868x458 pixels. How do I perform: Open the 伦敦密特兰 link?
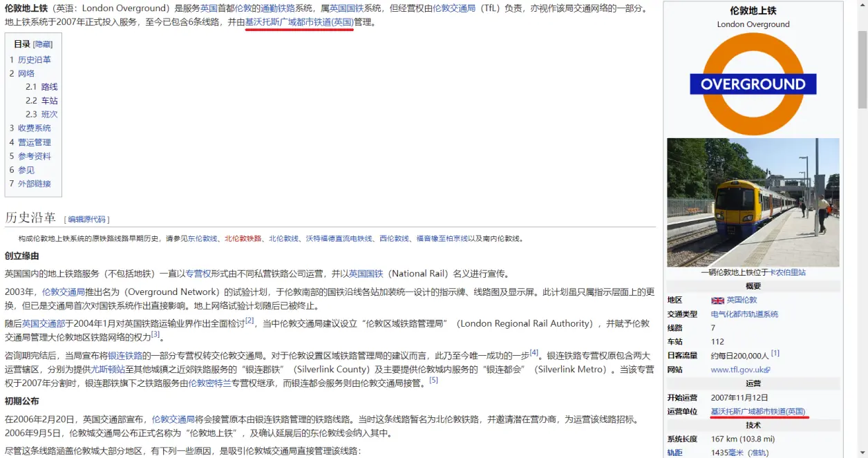point(209,383)
